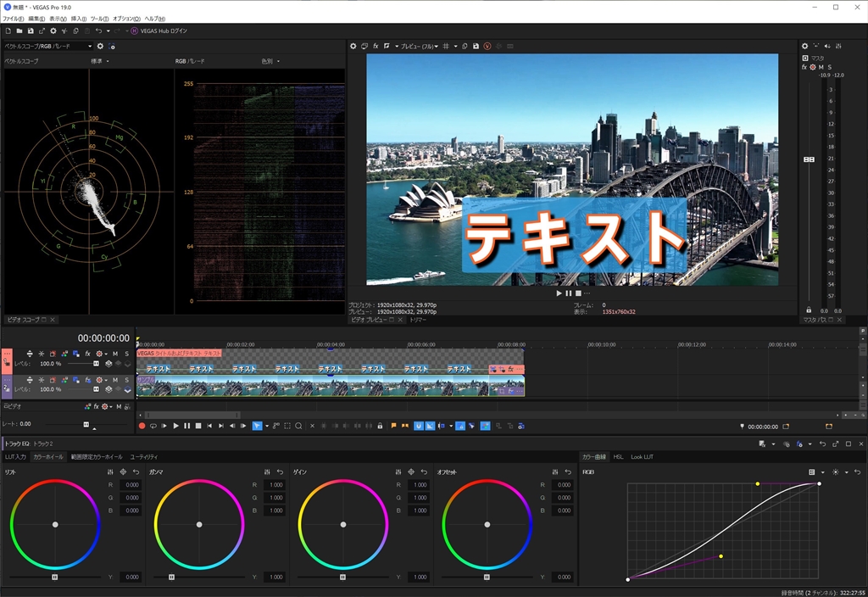The height and width of the screenshot is (597, 868).
Task: Click the red Record button in transport bar
Action: (142, 426)
